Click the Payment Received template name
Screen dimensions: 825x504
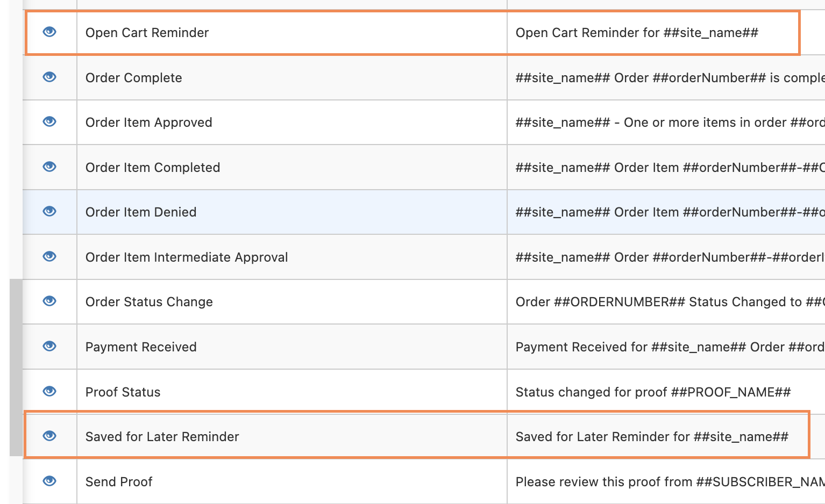[141, 347]
